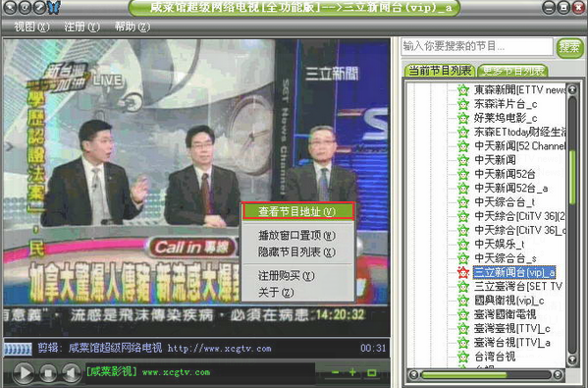Start playback with the Play button
The image size is (588, 388).
click(25, 372)
